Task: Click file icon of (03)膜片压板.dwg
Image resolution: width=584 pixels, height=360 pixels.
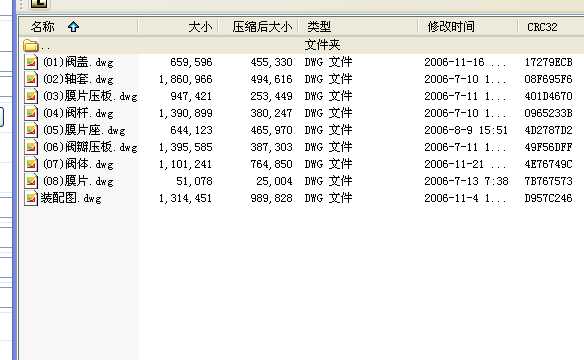Action: pyautogui.click(x=31, y=96)
